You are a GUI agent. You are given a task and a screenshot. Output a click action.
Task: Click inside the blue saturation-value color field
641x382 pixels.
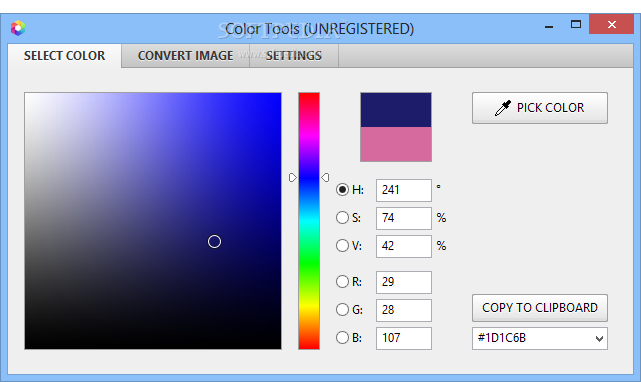point(153,221)
